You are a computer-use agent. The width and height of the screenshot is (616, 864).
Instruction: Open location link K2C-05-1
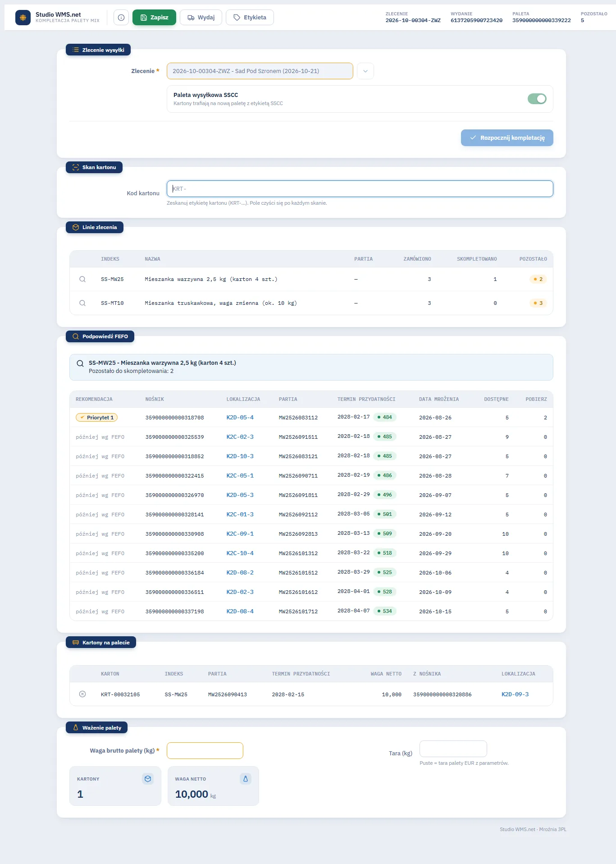(240, 476)
